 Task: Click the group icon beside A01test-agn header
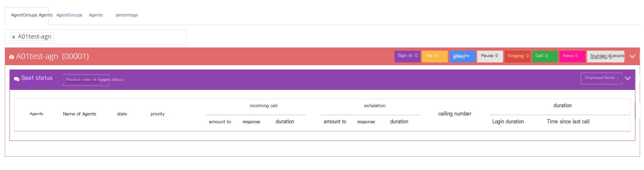pos(11,57)
